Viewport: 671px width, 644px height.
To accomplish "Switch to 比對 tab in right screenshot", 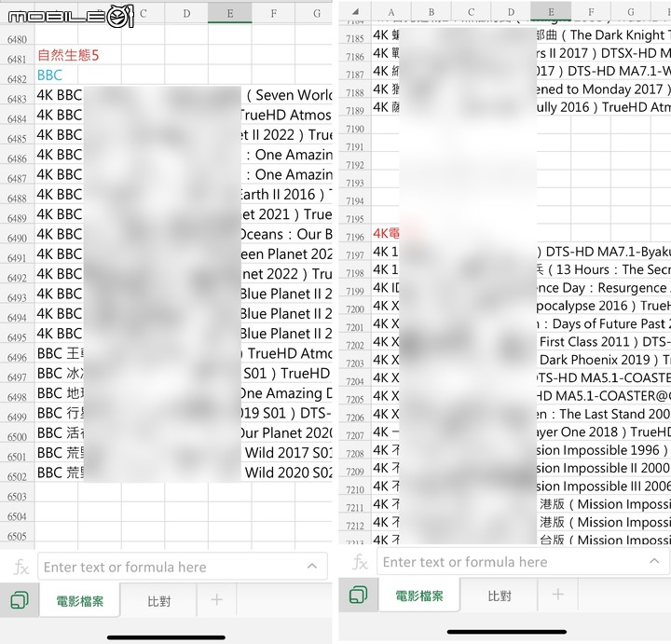I will coord(500,596).
